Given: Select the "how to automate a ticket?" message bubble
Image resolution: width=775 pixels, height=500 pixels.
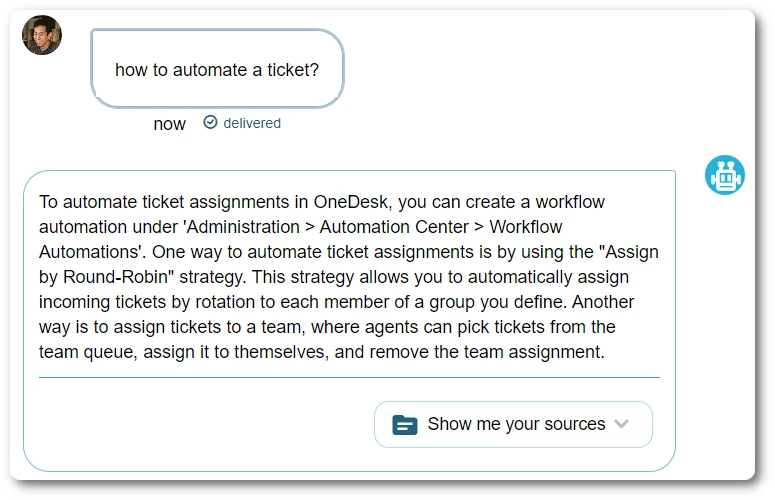Looking at the screenshot, I should pyautogui.click(x=217, y=69).
